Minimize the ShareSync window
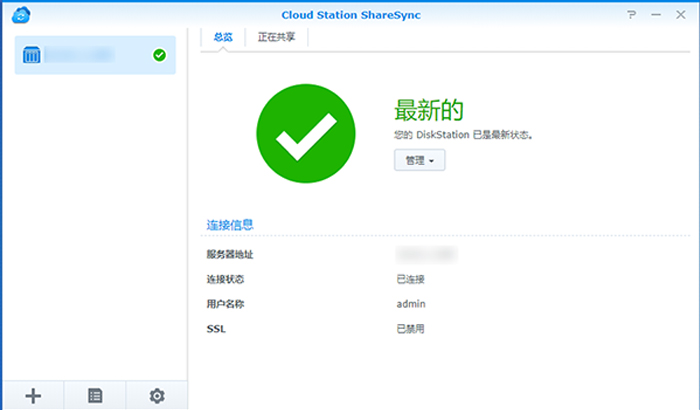 point(655,15)
